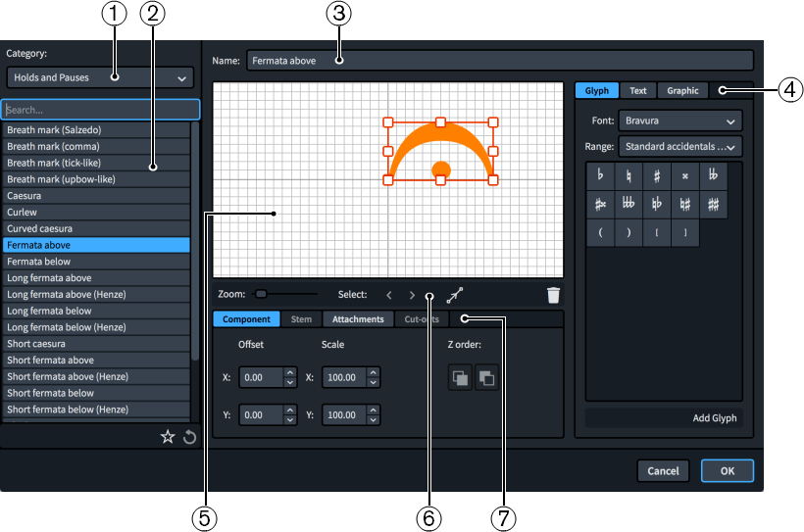Screen dimensions: 804x532
Task: Click the attachment line tool icon
Action: (455, 295)
